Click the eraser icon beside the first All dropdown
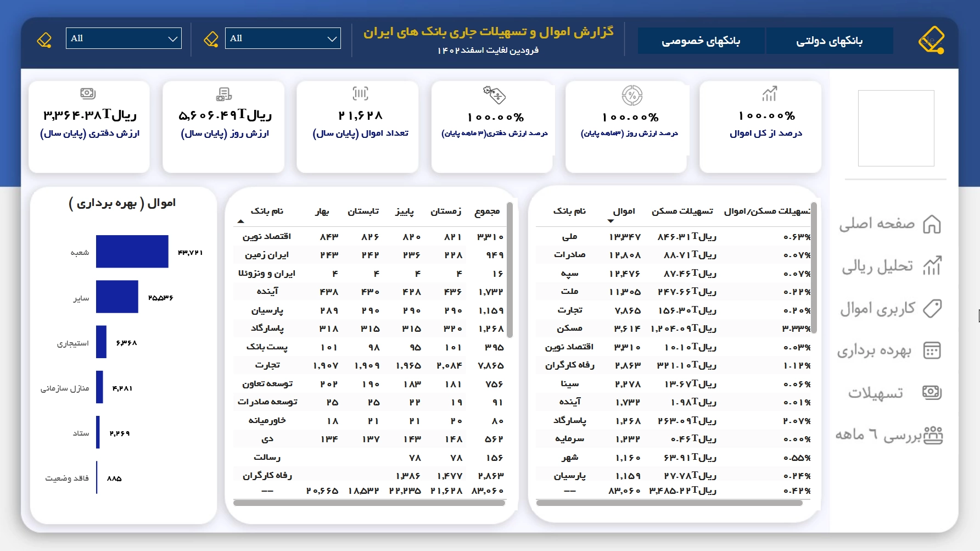Image resolution: width=980 pixels, height=551 pixels. (x=44, y=40)
